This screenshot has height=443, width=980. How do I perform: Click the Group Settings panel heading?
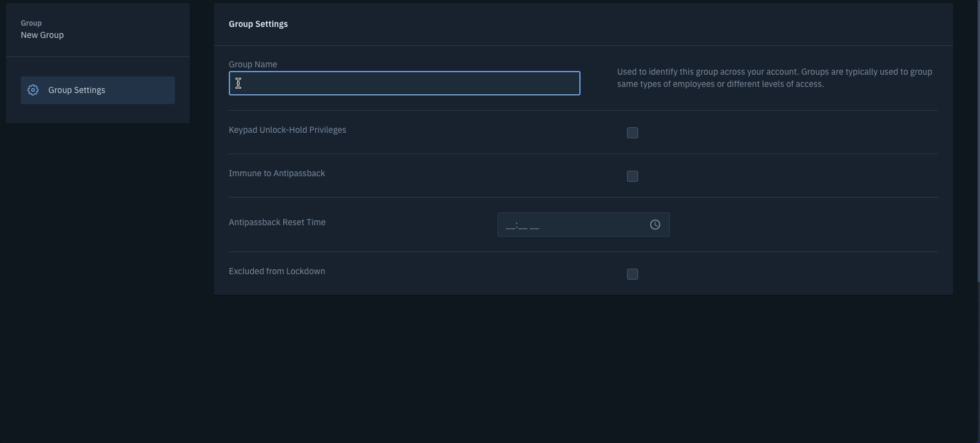pos(258,24)
